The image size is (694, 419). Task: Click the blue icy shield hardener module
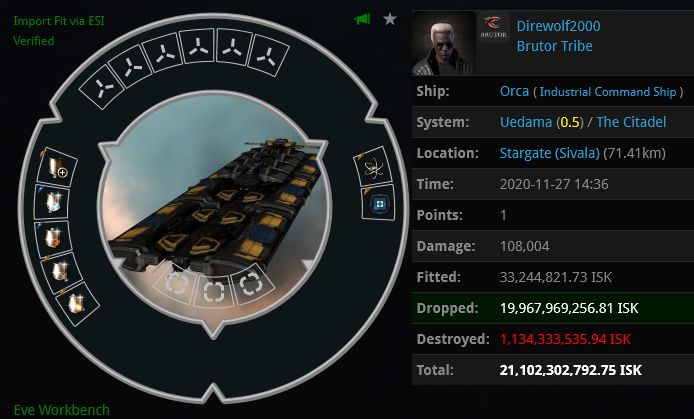click(53, 202)
